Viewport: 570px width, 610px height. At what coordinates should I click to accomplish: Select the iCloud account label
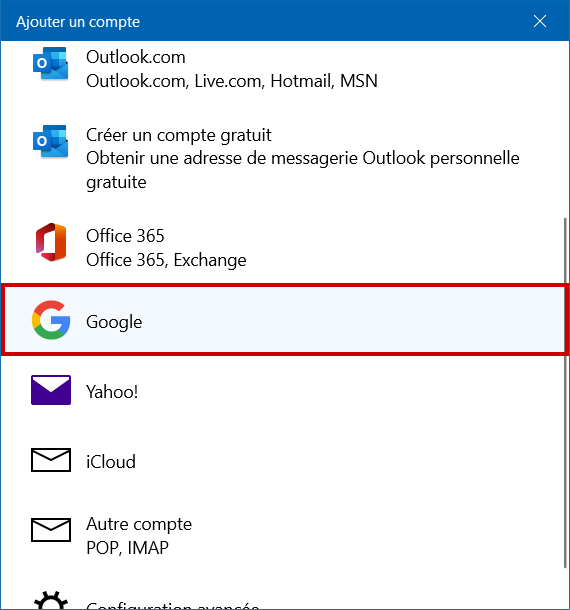pyautogui.click(x=111, y=462)
